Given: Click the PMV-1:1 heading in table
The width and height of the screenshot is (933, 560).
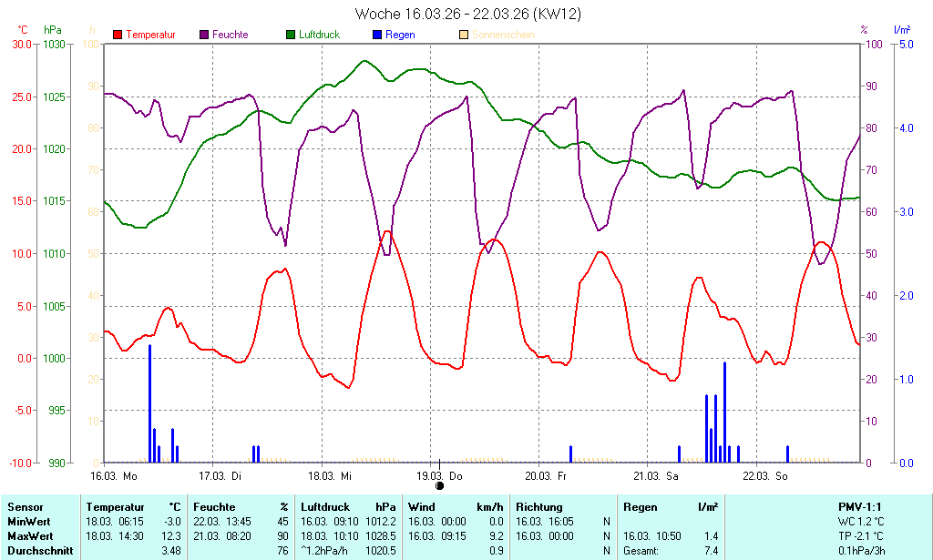Looking at the screenshot, I should pyautogui.click(x=860, y=507).
